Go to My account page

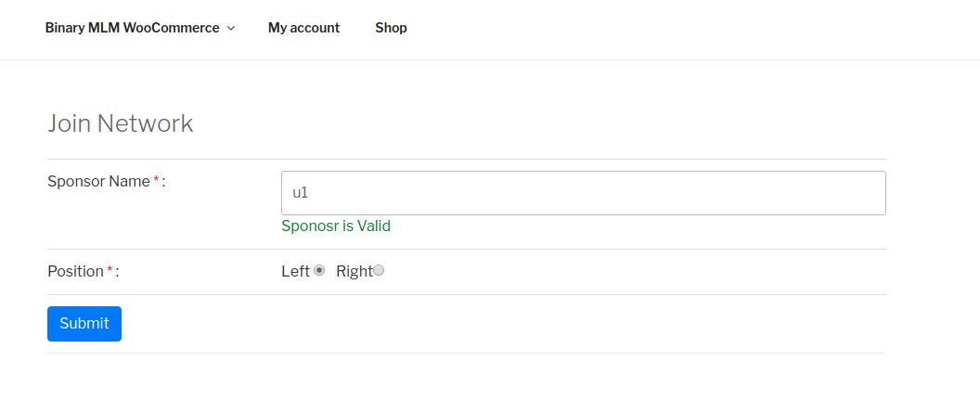pyautogui.click(x=303, y=28)
